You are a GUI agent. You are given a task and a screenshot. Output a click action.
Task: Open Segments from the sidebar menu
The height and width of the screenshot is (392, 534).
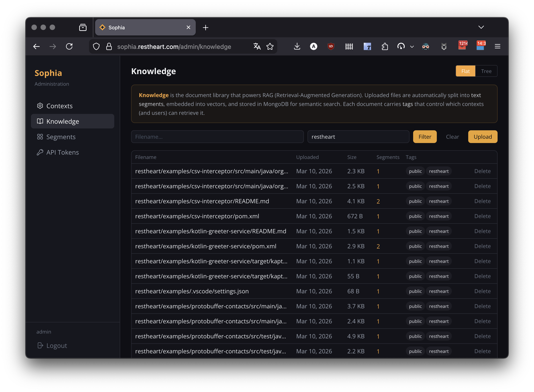pos(61,137)
